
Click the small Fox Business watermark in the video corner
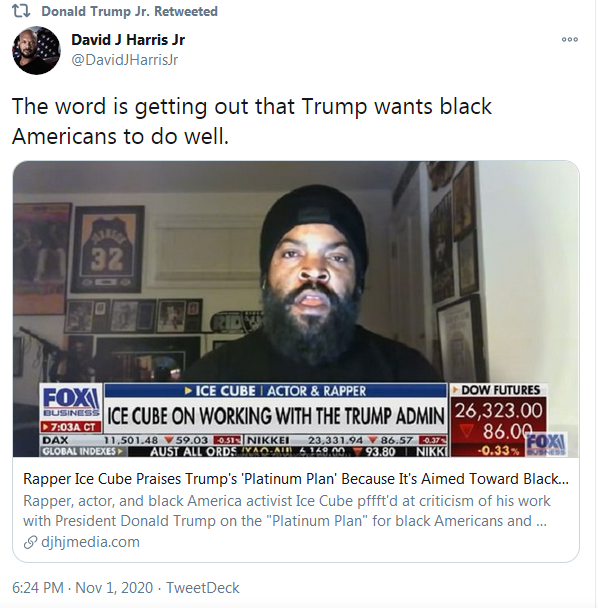(x=546, y=444)
